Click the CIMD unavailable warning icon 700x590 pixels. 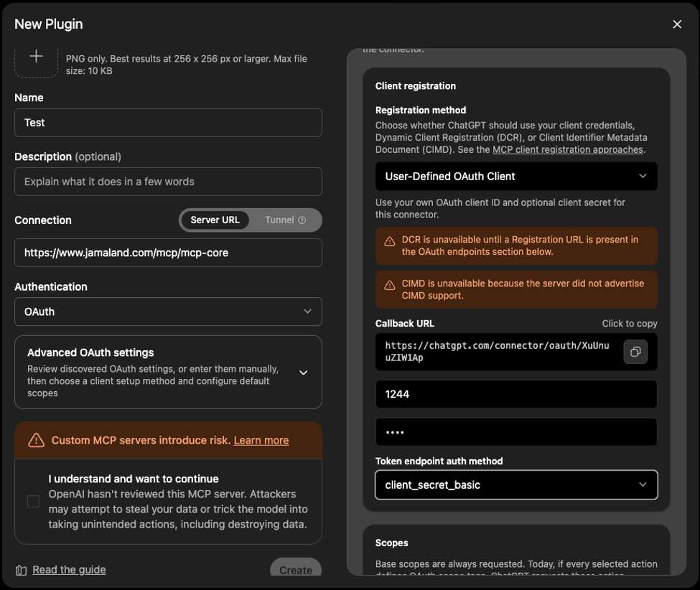[390, 285]
